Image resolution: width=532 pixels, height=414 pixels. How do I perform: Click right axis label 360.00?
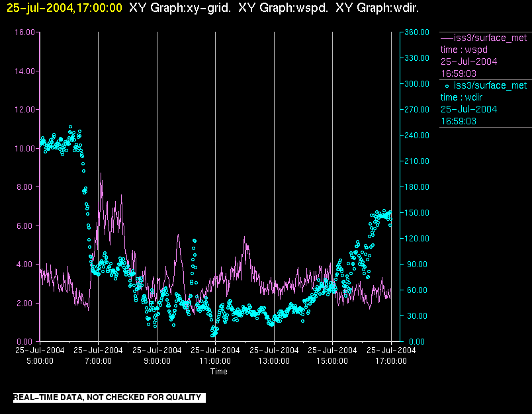click(x=417, y=32)
